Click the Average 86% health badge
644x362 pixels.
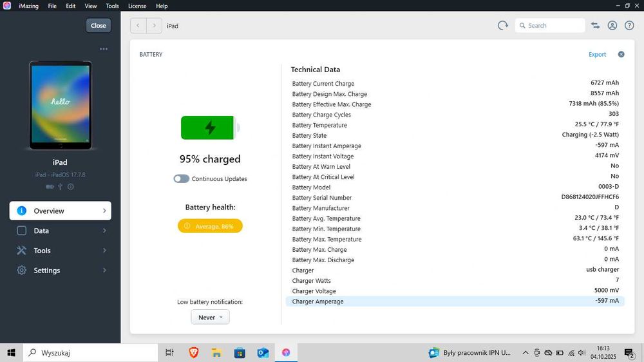pos(210,226)
